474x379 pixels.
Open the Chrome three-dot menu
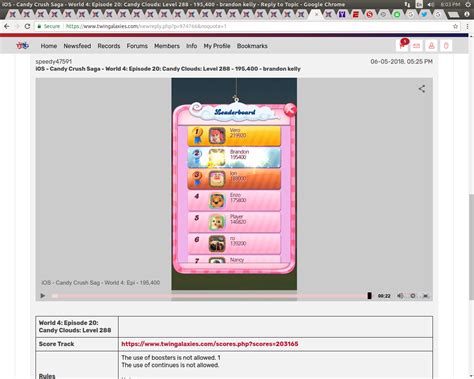[468, 26]
